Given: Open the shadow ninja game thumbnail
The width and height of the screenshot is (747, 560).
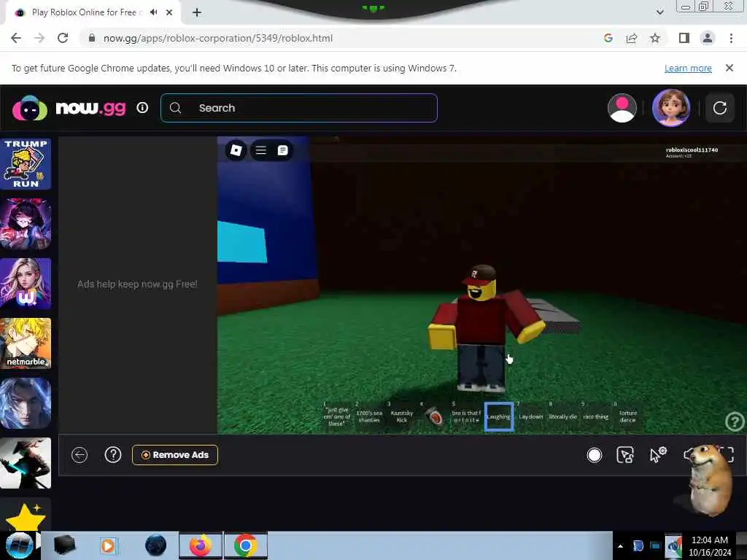Looking at the screenshot, I should 26,463.
